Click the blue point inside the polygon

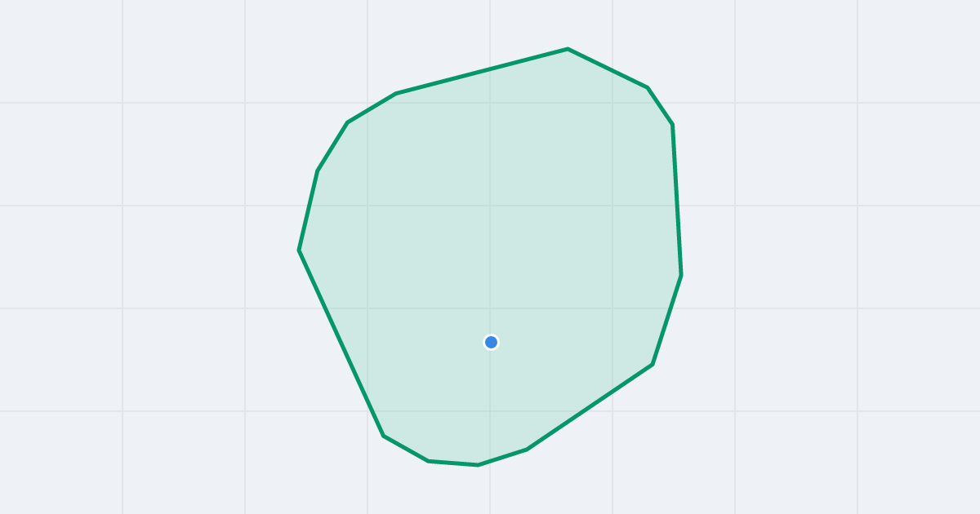491,342
